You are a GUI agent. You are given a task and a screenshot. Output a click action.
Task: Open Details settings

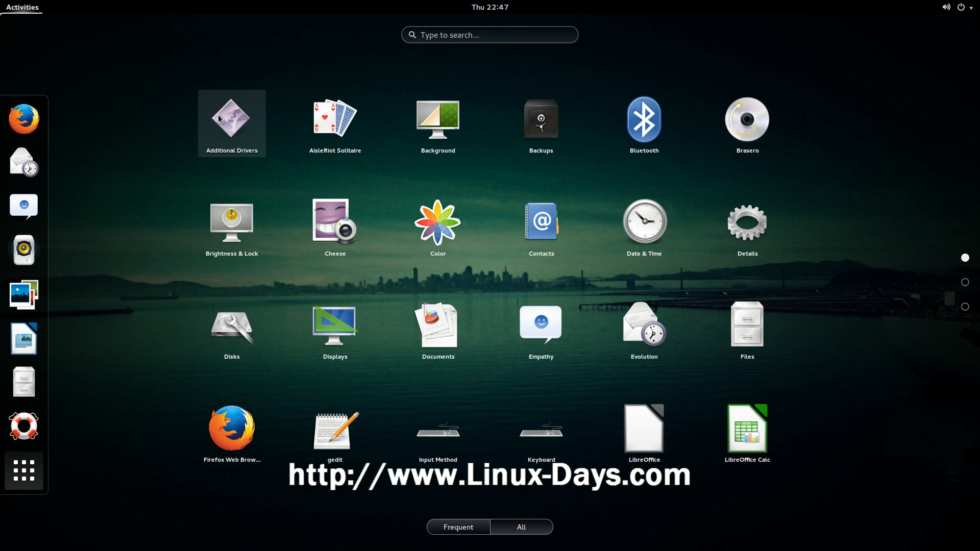point(747,227)
